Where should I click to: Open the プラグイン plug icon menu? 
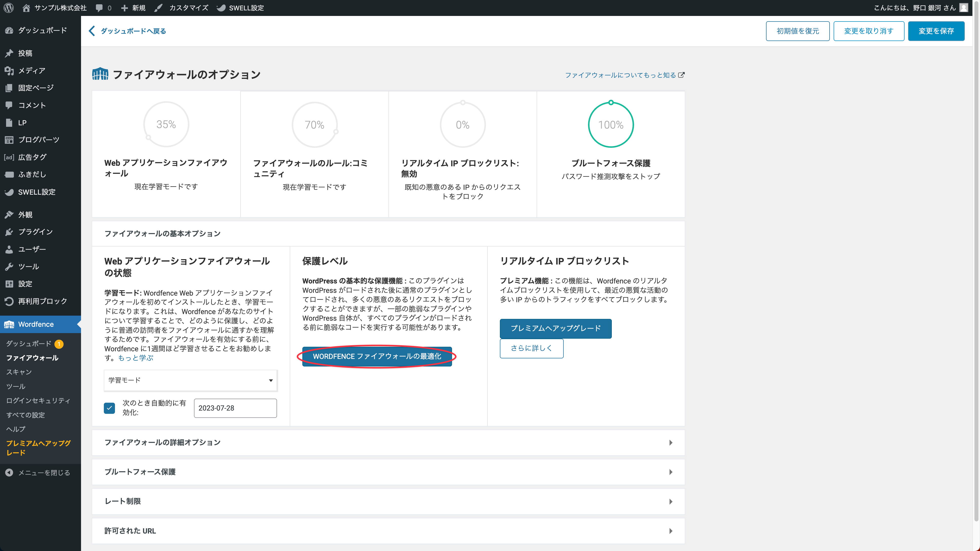[x=9, y=232]
